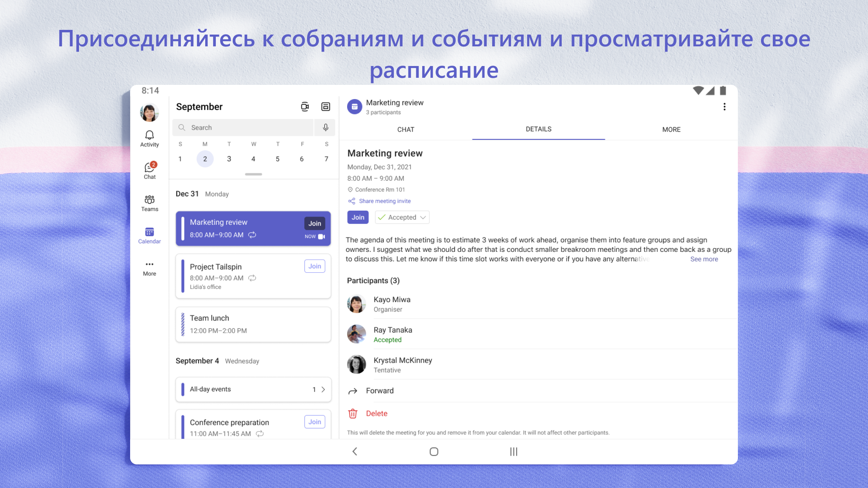Click the September 4 Wednesday header
The width and height of the screenshot is (868, 488).
[x=217, y=361]
